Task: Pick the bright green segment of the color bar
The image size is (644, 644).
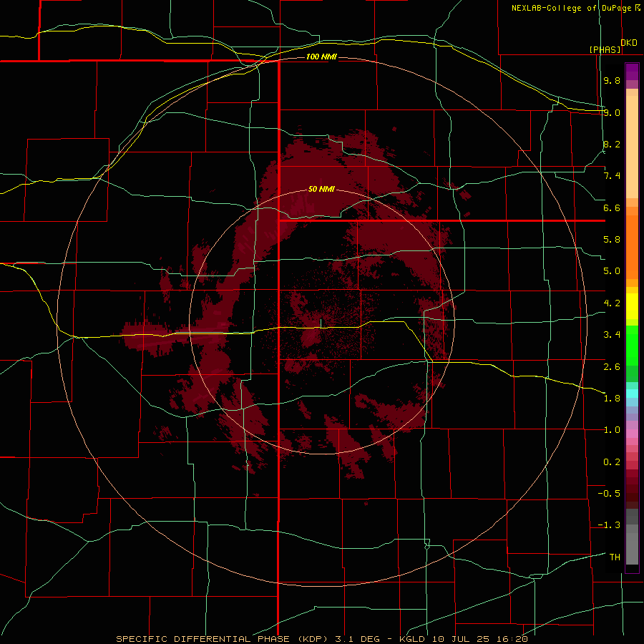Action: [632, 346]
